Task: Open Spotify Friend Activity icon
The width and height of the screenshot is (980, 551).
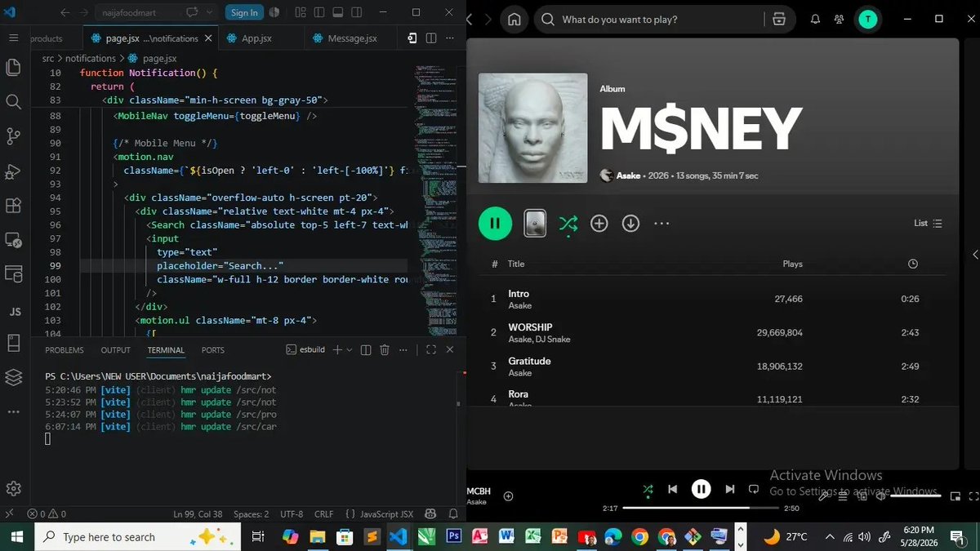Action: coord(840,20)
